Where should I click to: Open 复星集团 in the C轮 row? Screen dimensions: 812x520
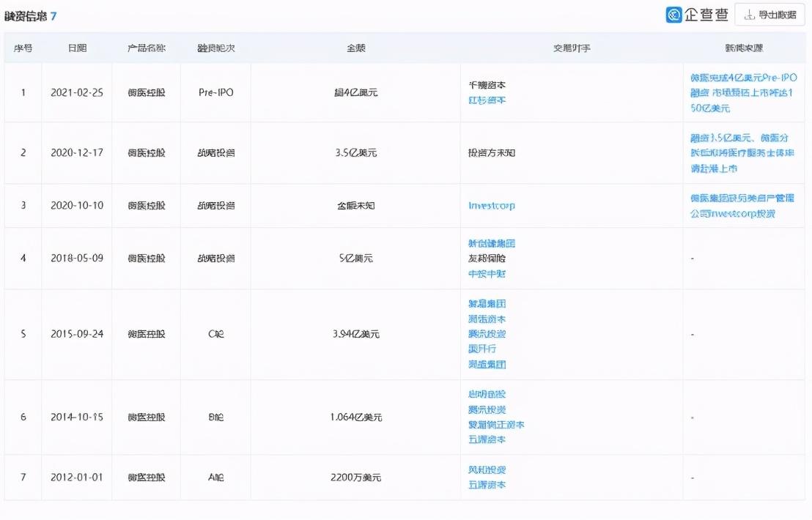[x=487, y=303]
